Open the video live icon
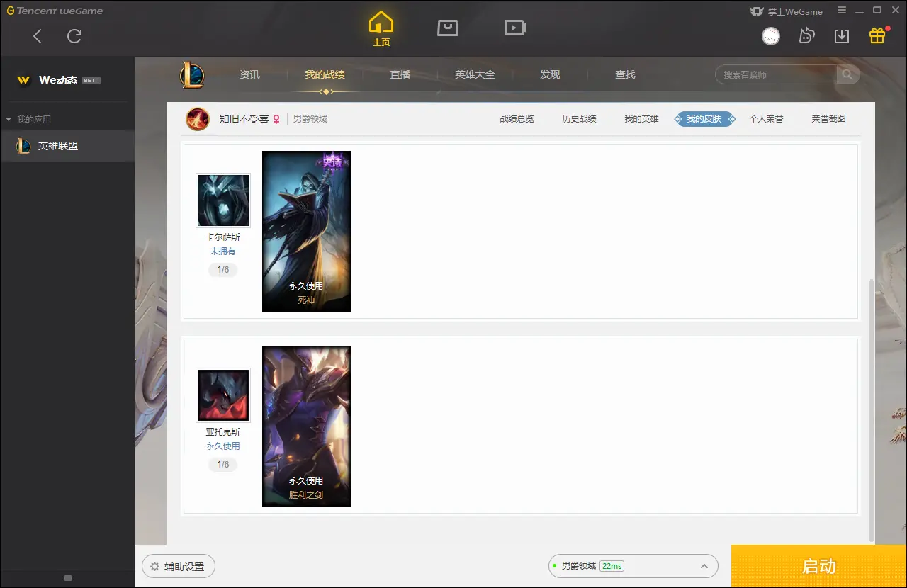 pos(515,28)
